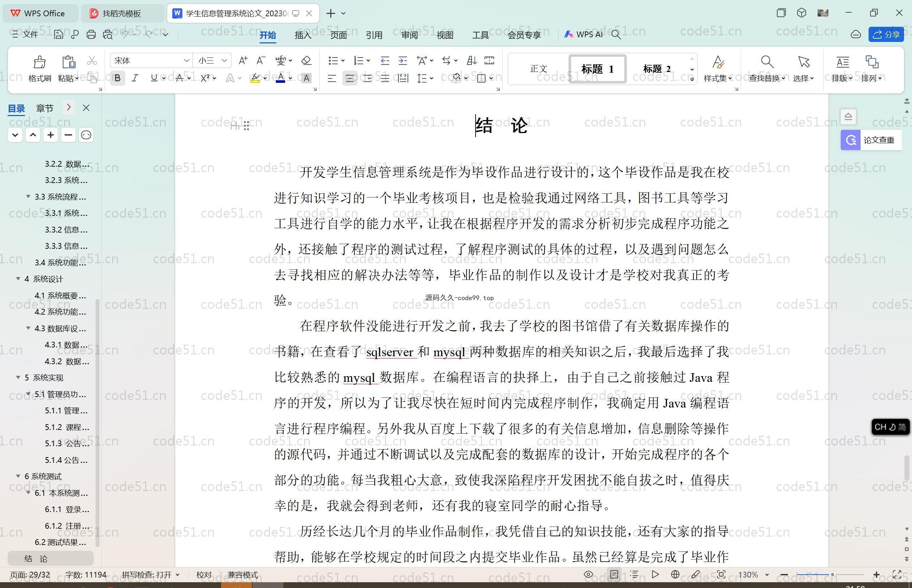912x588 pixels.
Task: Click the 分享 (Share) button
Action: 886,34
